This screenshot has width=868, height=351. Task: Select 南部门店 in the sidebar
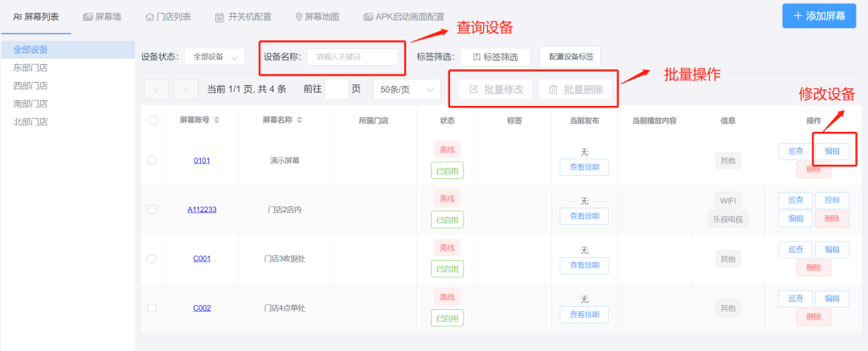coord(68,104)
